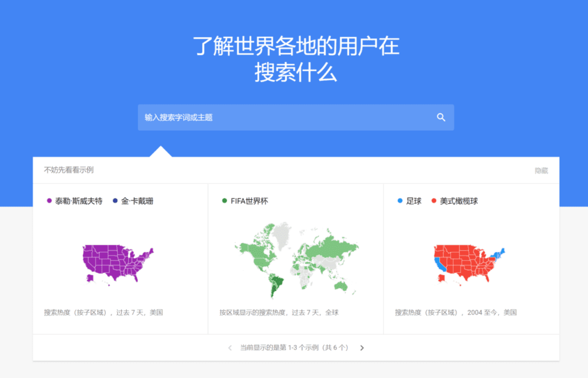Go to previous examples with left chevron
The image size is (588, 378).
230,348
